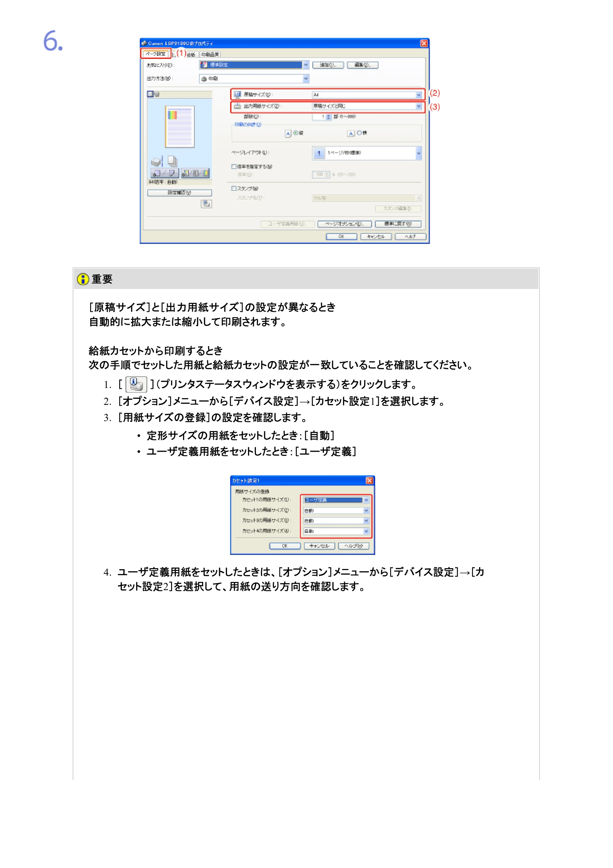The height and width of the screenshot is (868, 613).
Task: Open the カセット3の用紙サイズ dropdown
Action: (336, 521)
